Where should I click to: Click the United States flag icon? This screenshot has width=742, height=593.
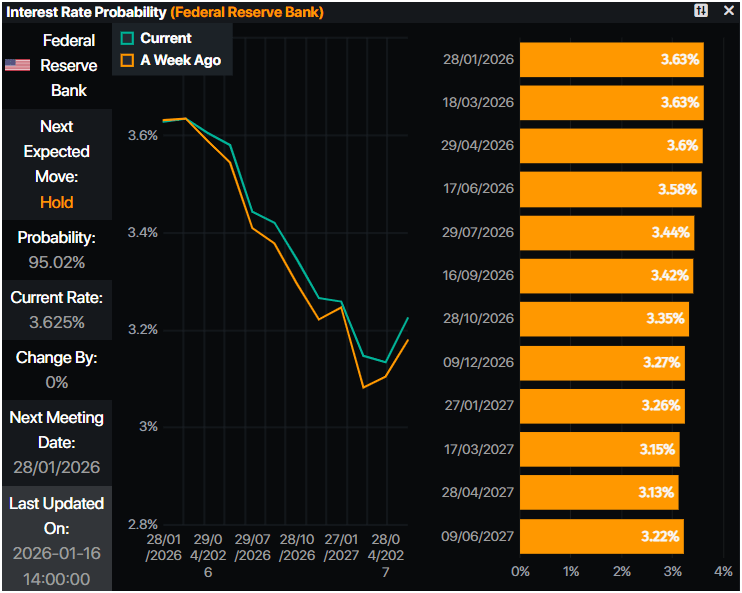(17, 65)
